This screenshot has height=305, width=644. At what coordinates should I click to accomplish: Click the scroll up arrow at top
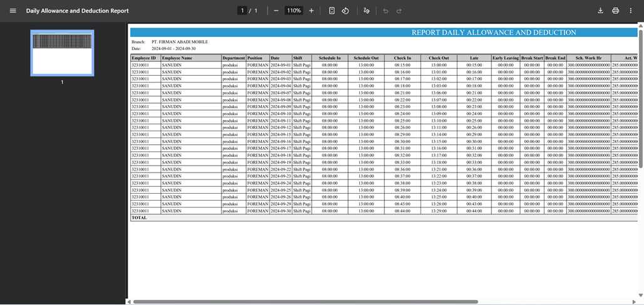(641, 26)
